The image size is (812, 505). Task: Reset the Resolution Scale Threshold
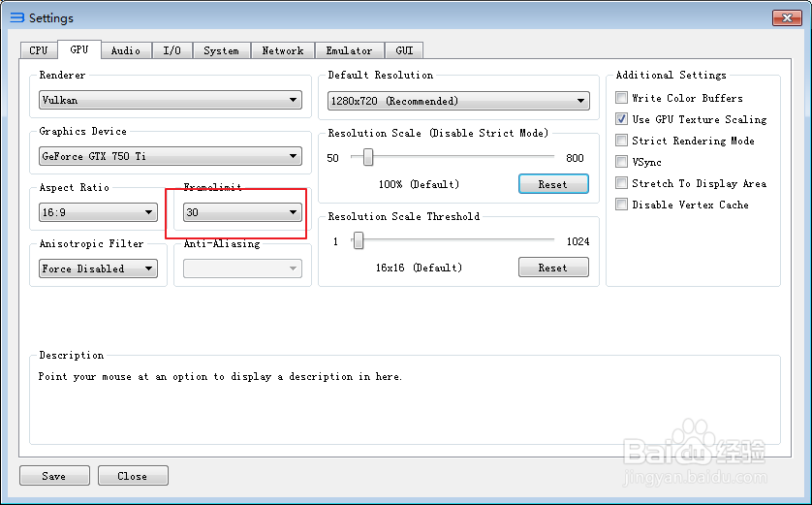(553, 268)
